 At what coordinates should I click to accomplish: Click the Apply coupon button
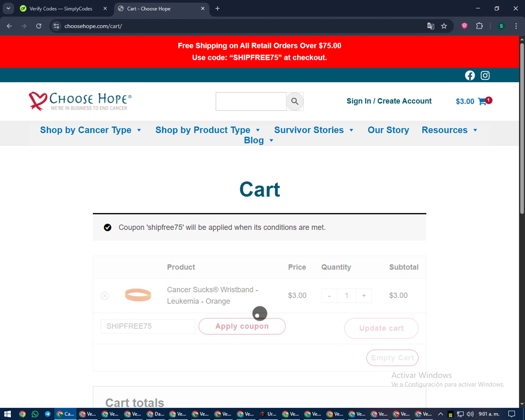click(242, 326)
